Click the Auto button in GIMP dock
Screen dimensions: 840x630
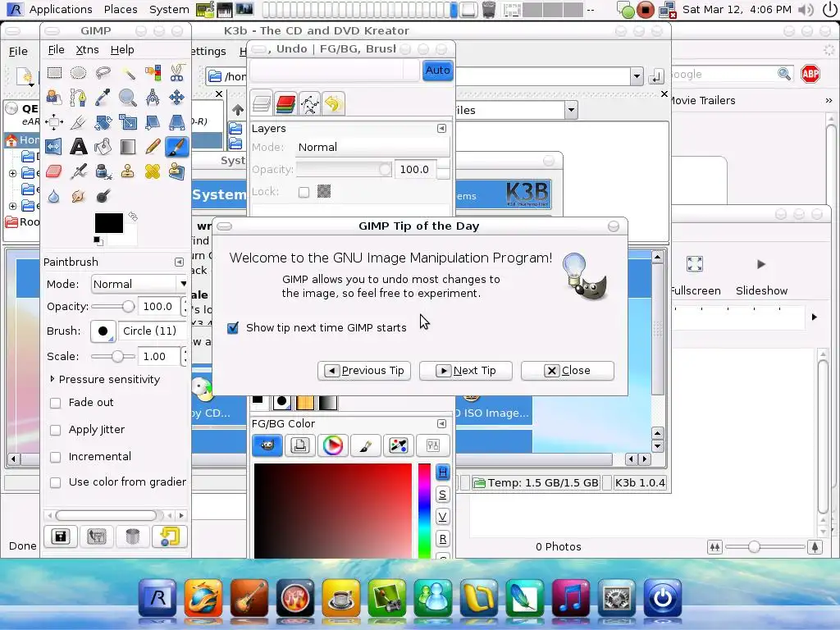point(438,71)
